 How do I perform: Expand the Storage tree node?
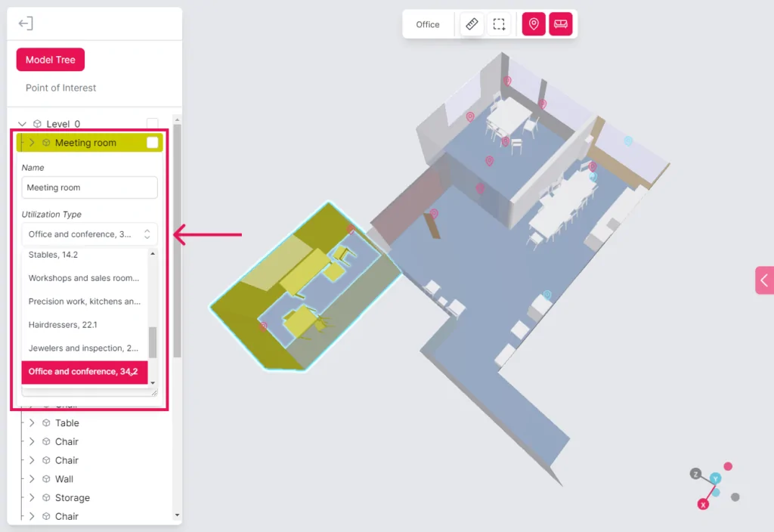[x=32, y=497]
